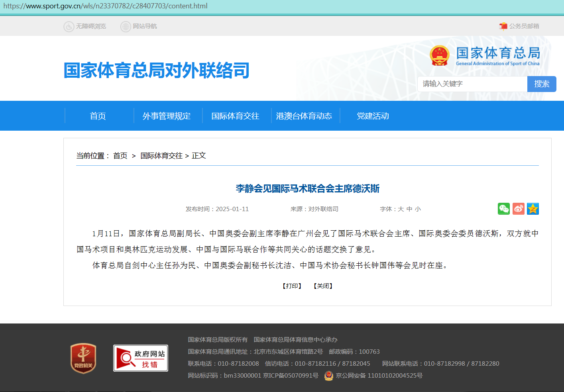Set font size to medium (中)

tap(409, 209)
